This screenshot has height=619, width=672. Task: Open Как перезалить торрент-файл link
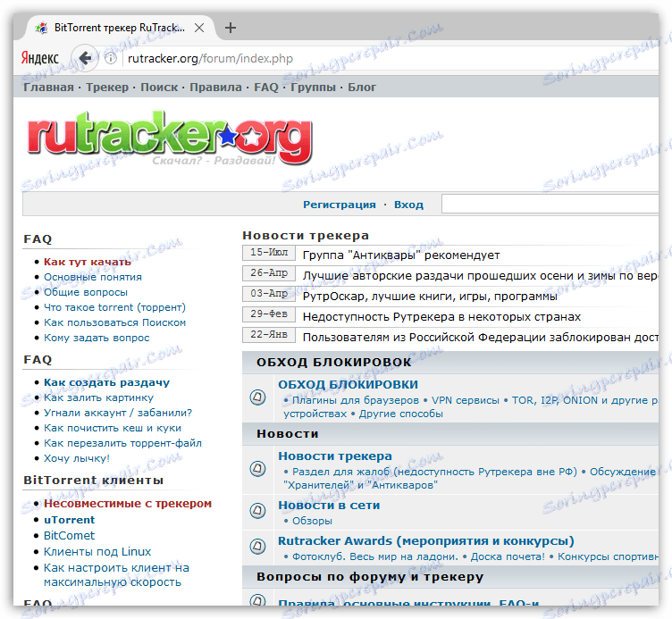(x=122, y=443)
